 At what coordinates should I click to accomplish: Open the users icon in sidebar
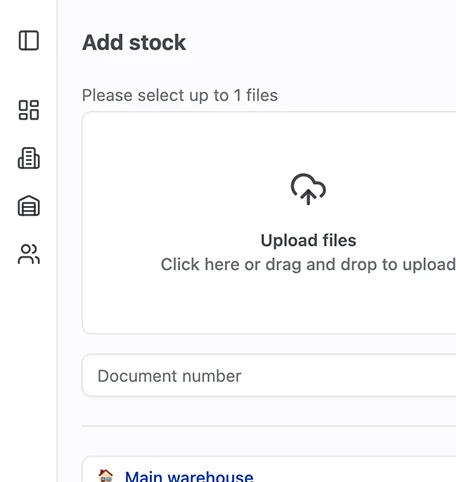tap(29, 254)
